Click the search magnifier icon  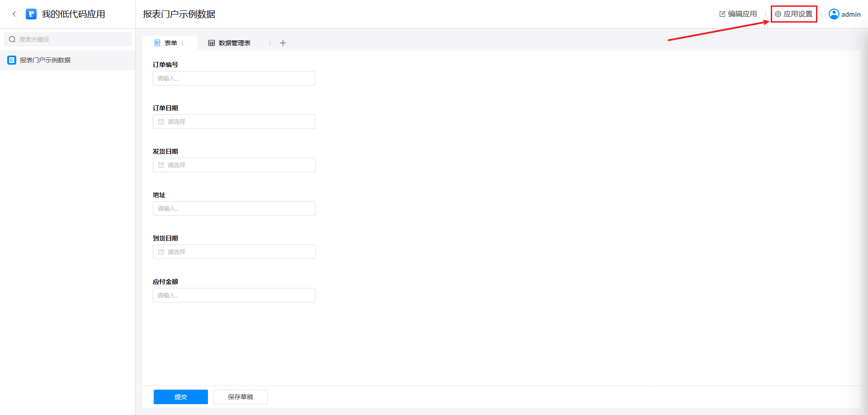point(12,39)
